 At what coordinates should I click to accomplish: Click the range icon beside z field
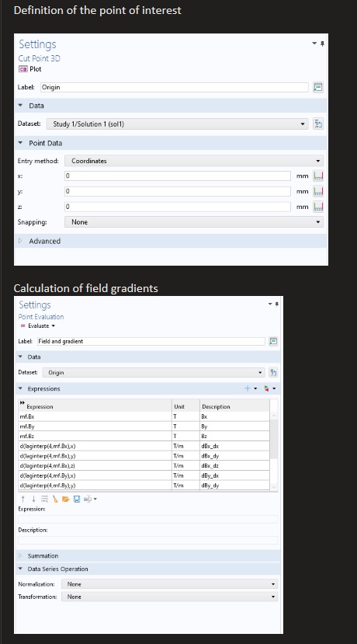tap(318, 207)
